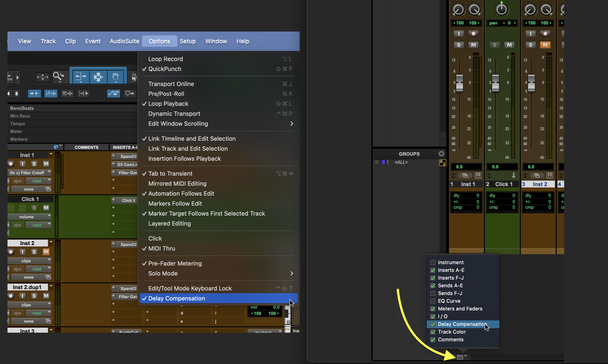Enable input monitoring on Inst 2 mixer strip
This screenshot has width=608, height=364.
click(x=530, y=34)
